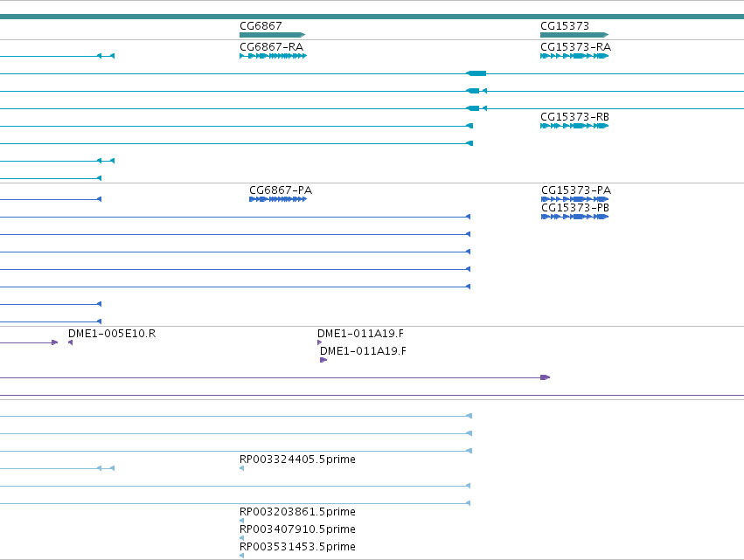
Task: Click the RP003324405.5prime label
Action: 297,459
